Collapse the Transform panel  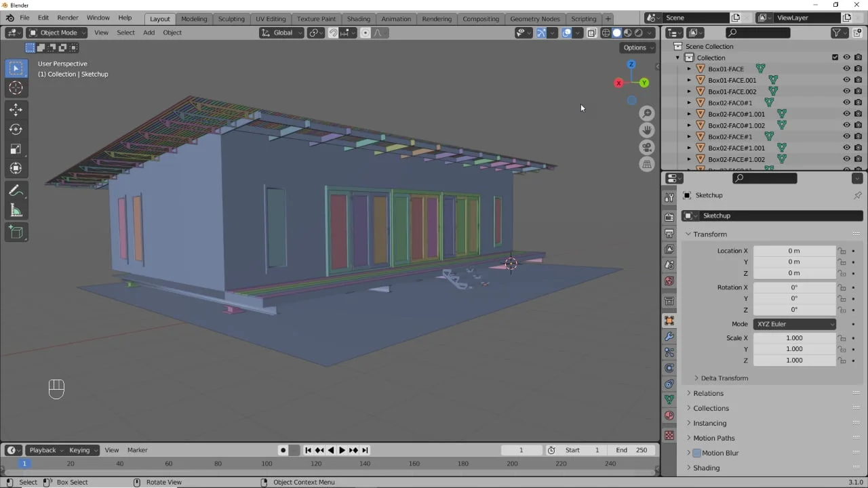pos(707,234)
